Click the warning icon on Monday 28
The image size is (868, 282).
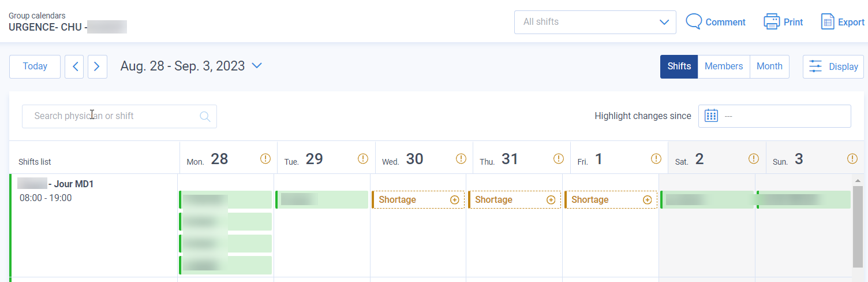[265, 158]
